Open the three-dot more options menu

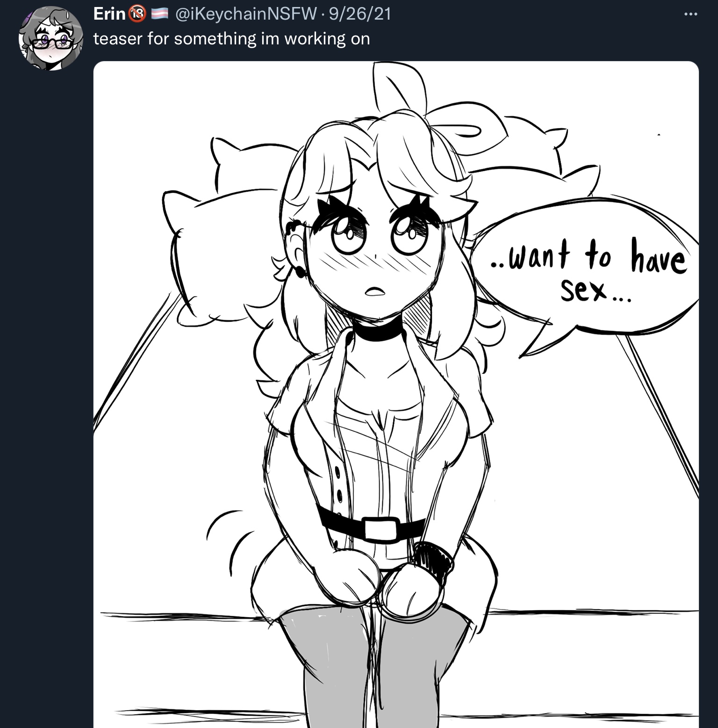pyautogui.click(x=690, y=14)
